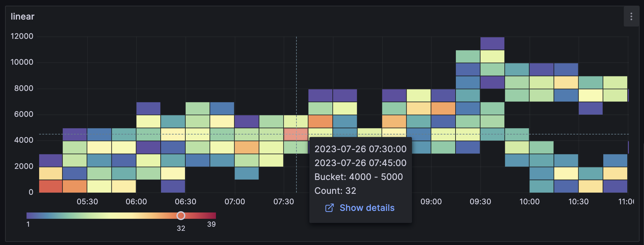Viewport: 644px width, 245px height.
Task: Click the highlighted salmon cell under the crosshair
Action: point(296,134)
